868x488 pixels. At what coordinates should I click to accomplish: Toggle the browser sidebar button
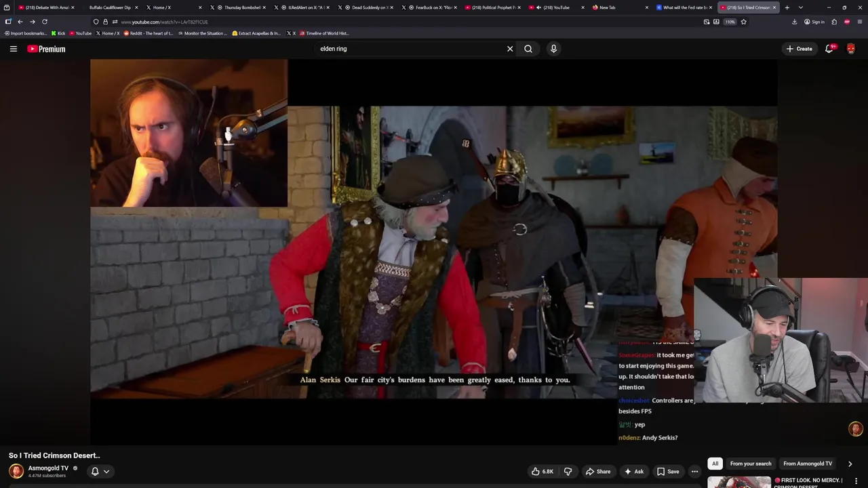click(7, 22)
